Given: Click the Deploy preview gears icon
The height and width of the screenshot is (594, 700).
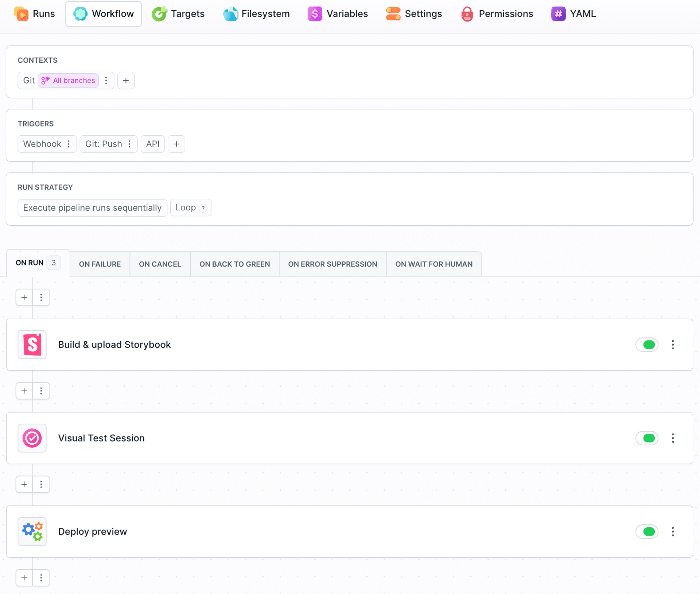Looking at the screenshot, I should click(32, 531).
